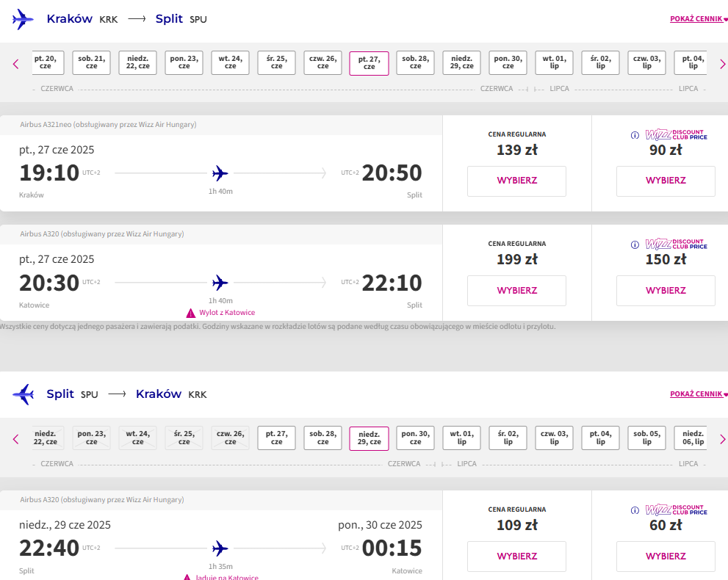728x580 pixels.
Task: Select sob. 21 cze in the Kraków–Split dates
Action: pyautogui.click(x=92, y=62)
